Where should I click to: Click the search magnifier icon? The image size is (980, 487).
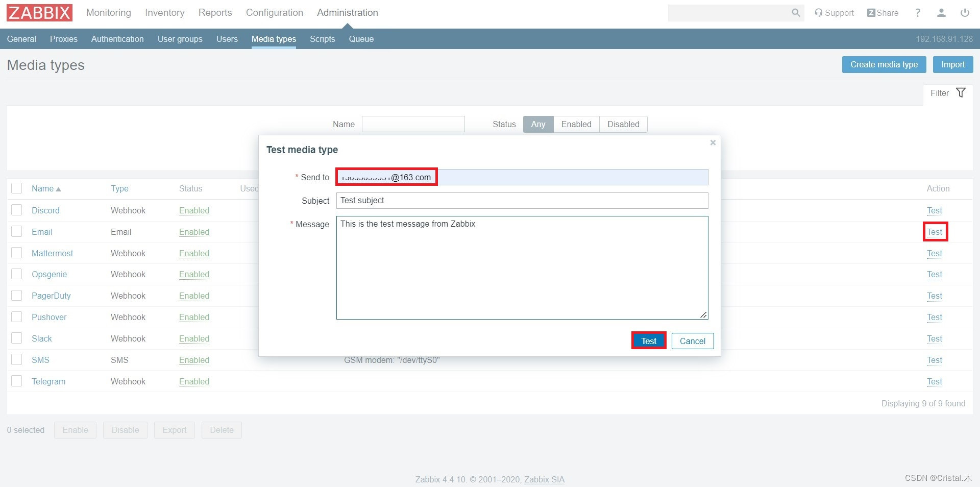[796, 13]
